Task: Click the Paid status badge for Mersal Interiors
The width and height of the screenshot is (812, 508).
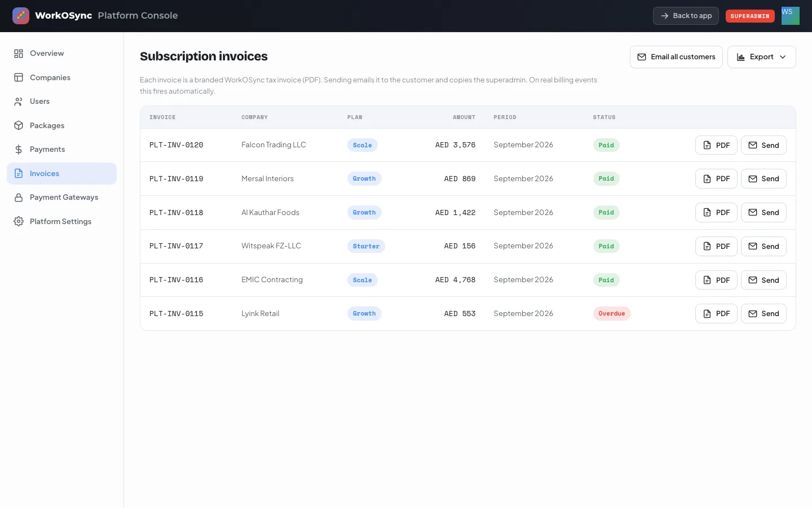Action: point(606,179)
